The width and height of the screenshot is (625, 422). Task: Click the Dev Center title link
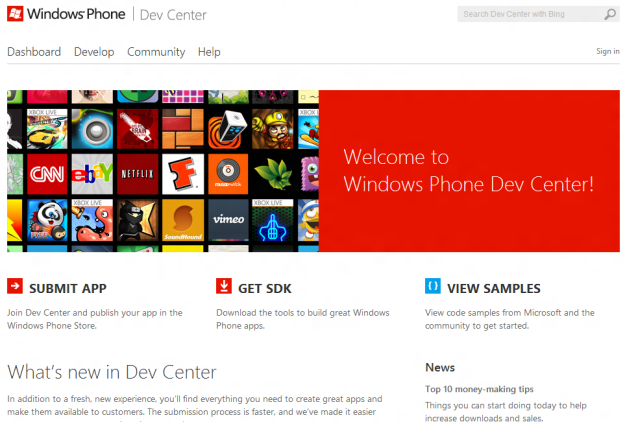(x=173, y=15)
